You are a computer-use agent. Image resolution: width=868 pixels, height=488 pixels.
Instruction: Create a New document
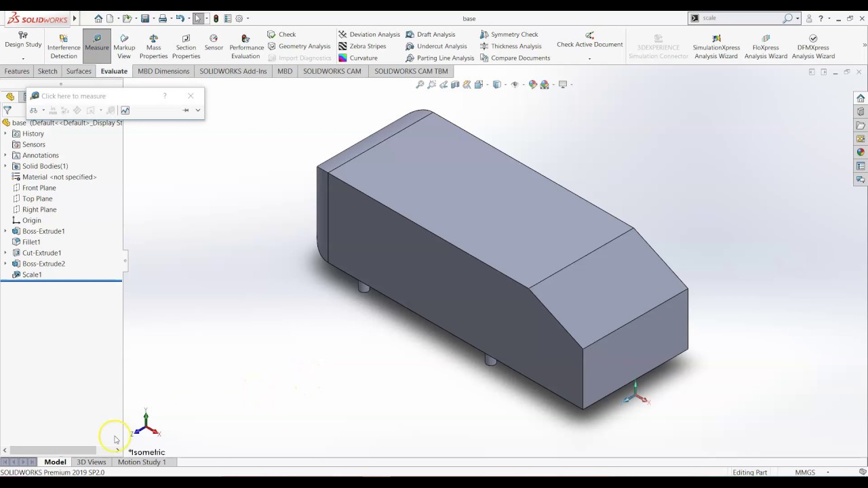pos(110,18)
